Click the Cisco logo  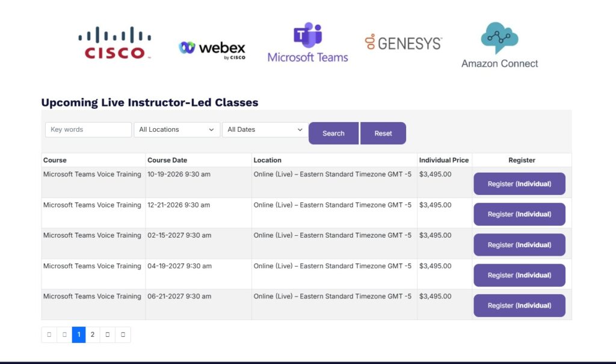115,43
